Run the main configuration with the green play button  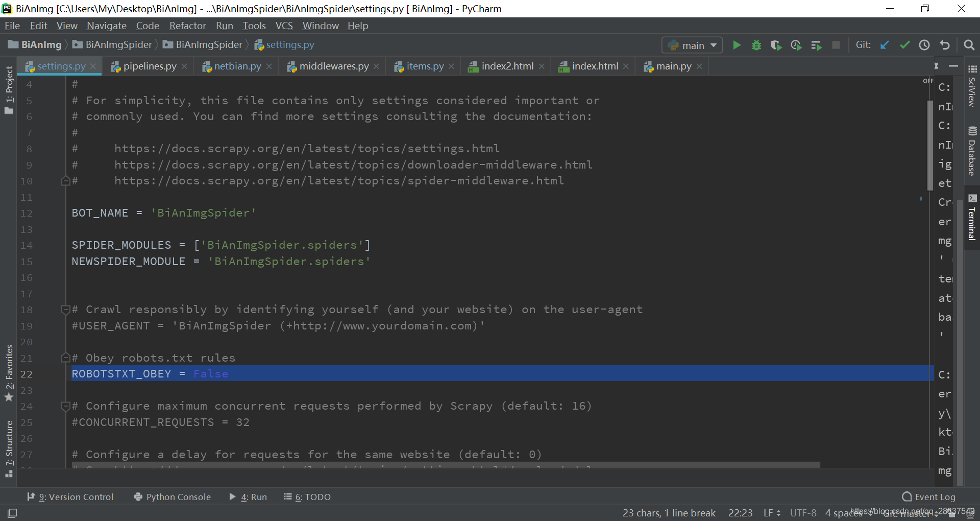[x=737, y=45]
